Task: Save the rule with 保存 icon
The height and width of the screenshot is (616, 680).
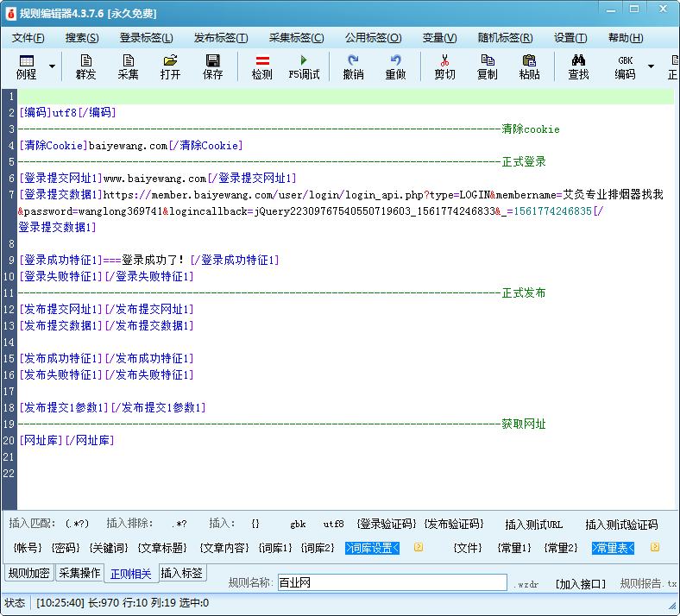Action: (x=212, y=66)
